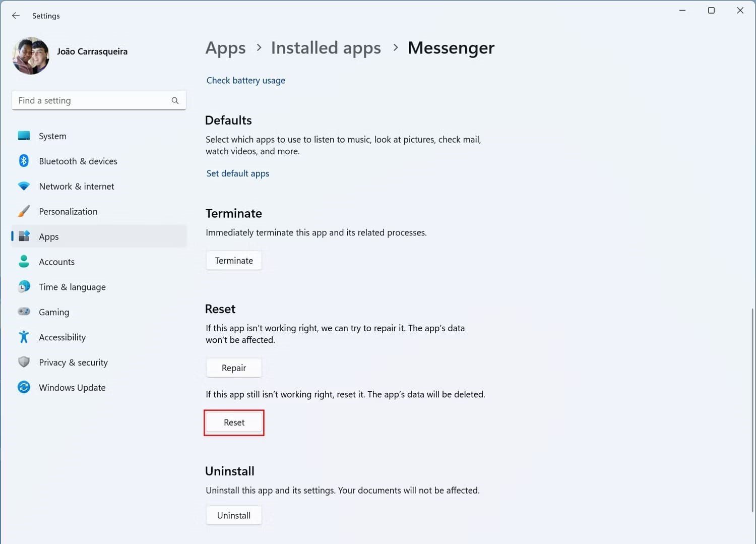Open Network & internet settings
756x544 pixels.
coord(99,187)
